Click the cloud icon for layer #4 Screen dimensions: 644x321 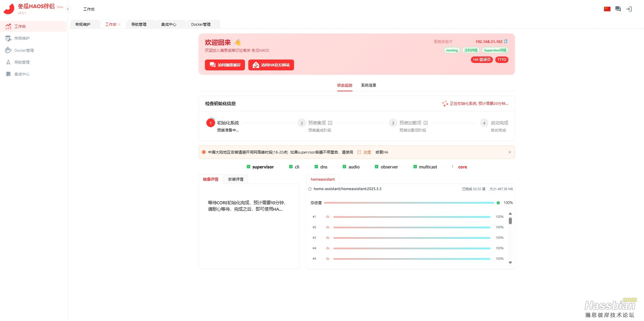click(x=328, y=248)
